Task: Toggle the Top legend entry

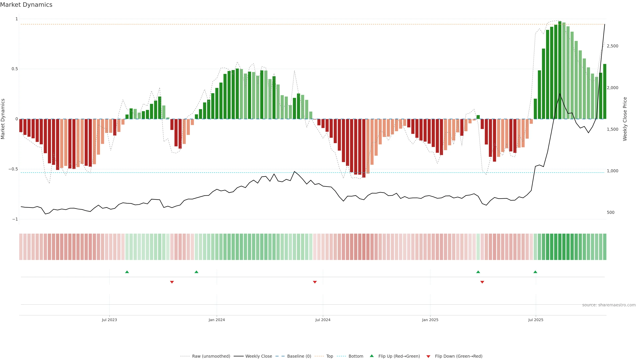Action: tap(330, 356)
